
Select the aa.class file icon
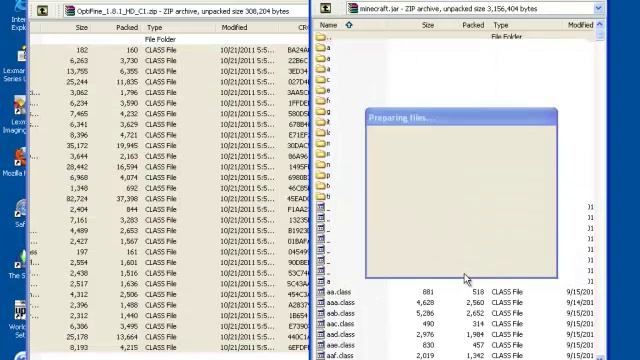(321, 292)
